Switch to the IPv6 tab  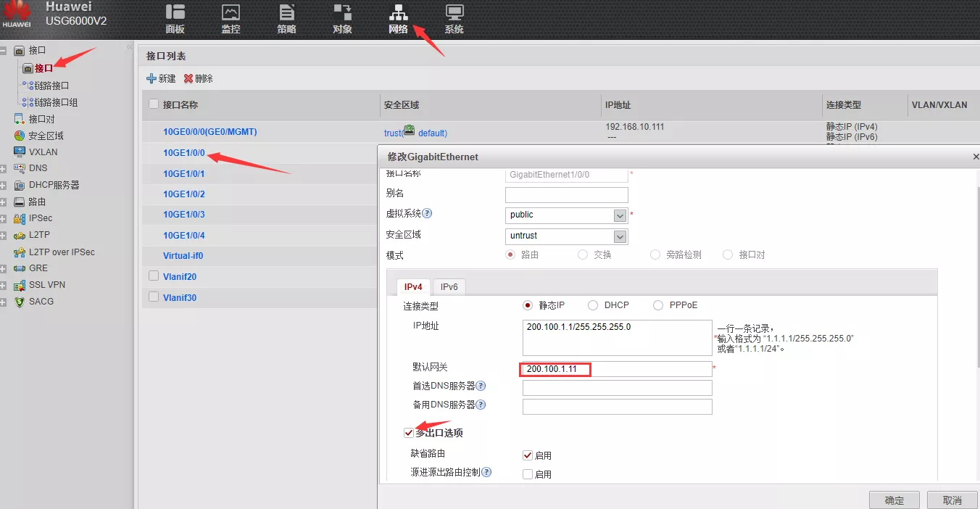tap(449, 287)
